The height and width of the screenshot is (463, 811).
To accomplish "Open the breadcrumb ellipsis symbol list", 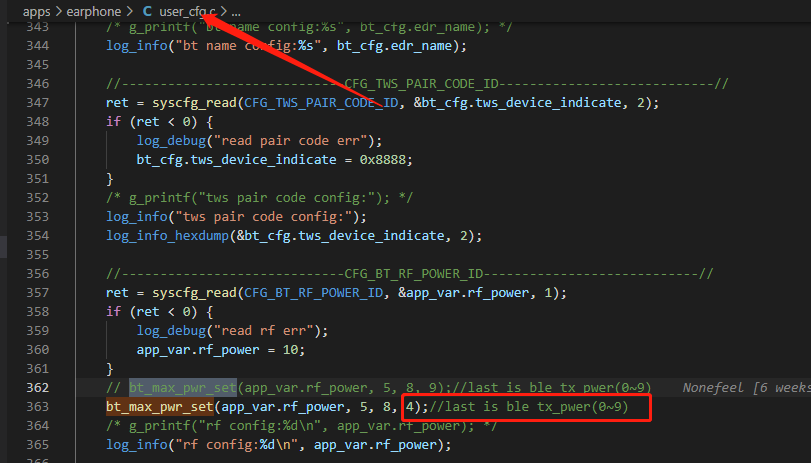I will tap(236, 11).
